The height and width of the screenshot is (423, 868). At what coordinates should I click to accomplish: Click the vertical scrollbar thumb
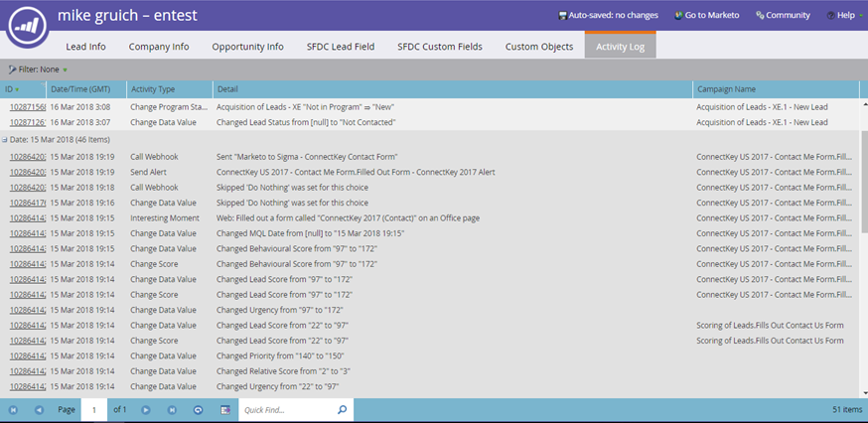(x=864, y=182)
